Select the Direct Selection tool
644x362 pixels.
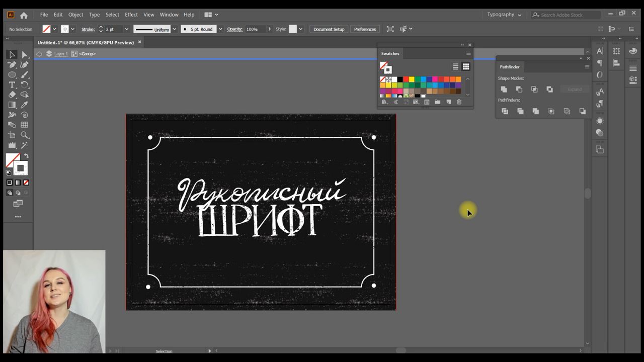coord(24,54)
